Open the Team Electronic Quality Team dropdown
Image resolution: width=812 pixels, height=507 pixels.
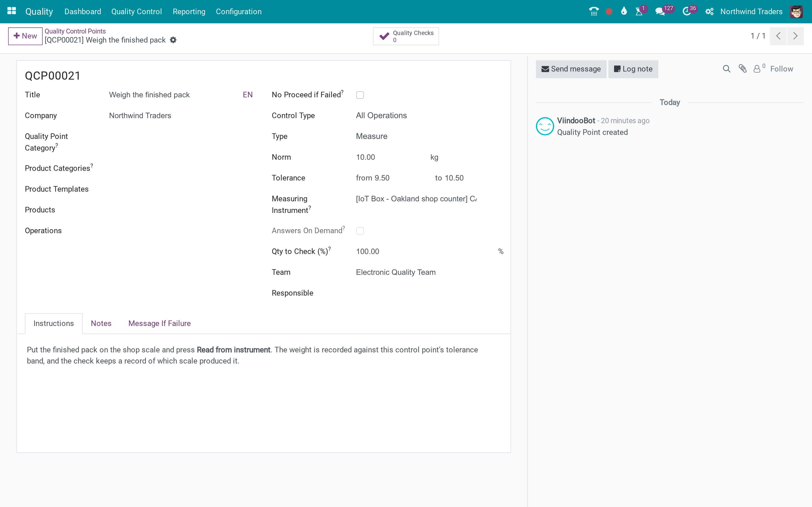[430, 272]
